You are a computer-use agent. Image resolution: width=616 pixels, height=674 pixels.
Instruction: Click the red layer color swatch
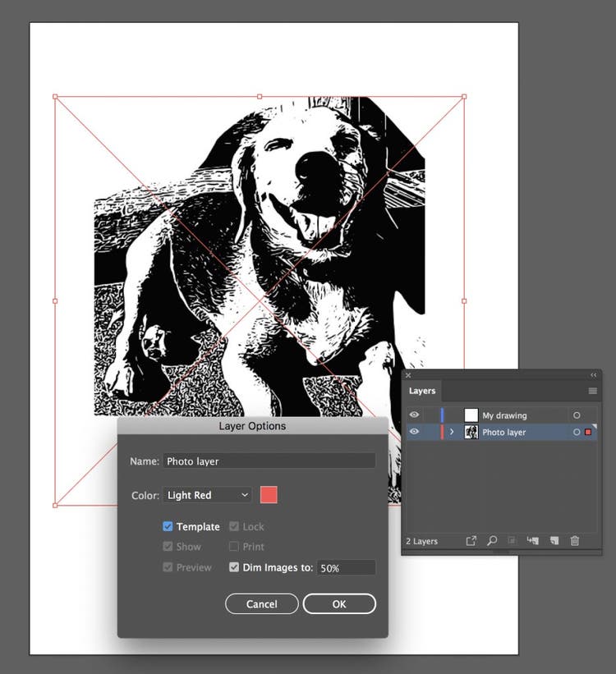(x=269, y=495)
